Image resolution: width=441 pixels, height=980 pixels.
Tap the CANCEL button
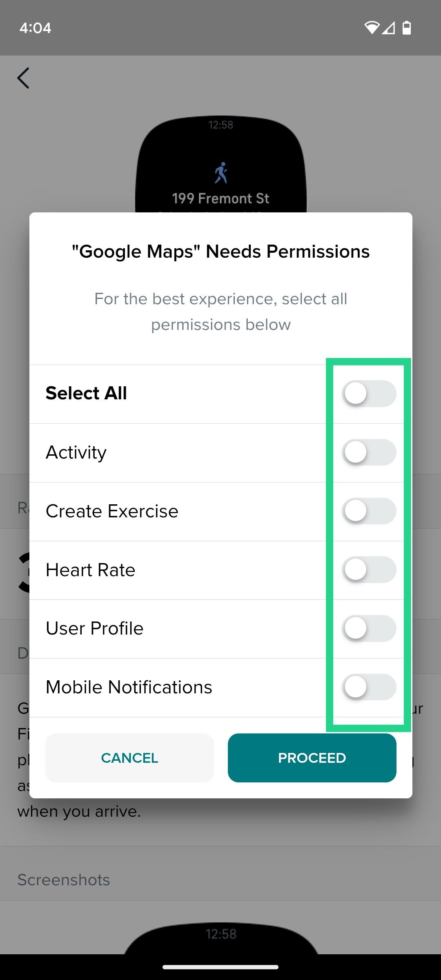129,758
